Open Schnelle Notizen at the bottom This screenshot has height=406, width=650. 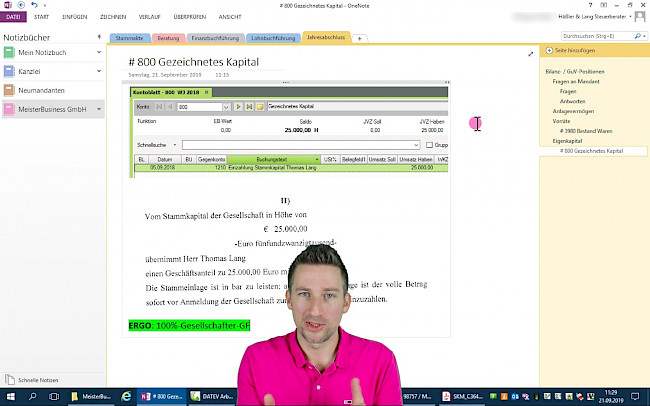click(x=38, y=380)
